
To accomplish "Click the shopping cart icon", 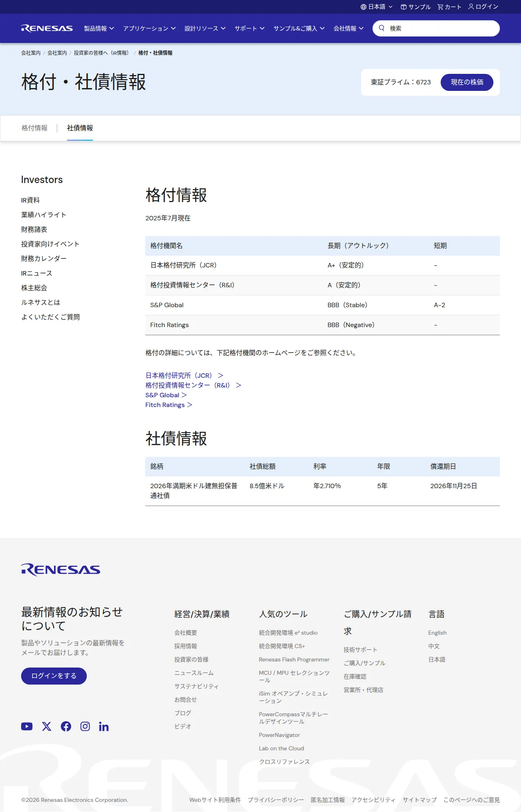I will (440, 7).
